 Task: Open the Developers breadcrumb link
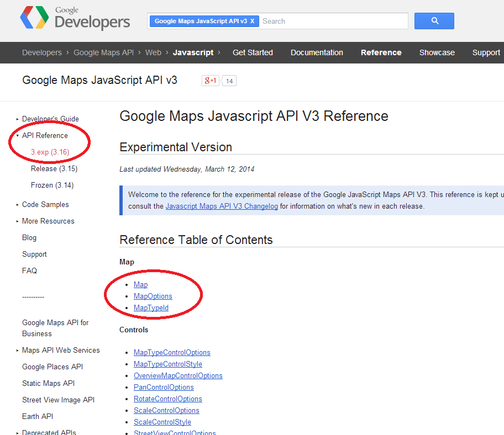[42, 52]
